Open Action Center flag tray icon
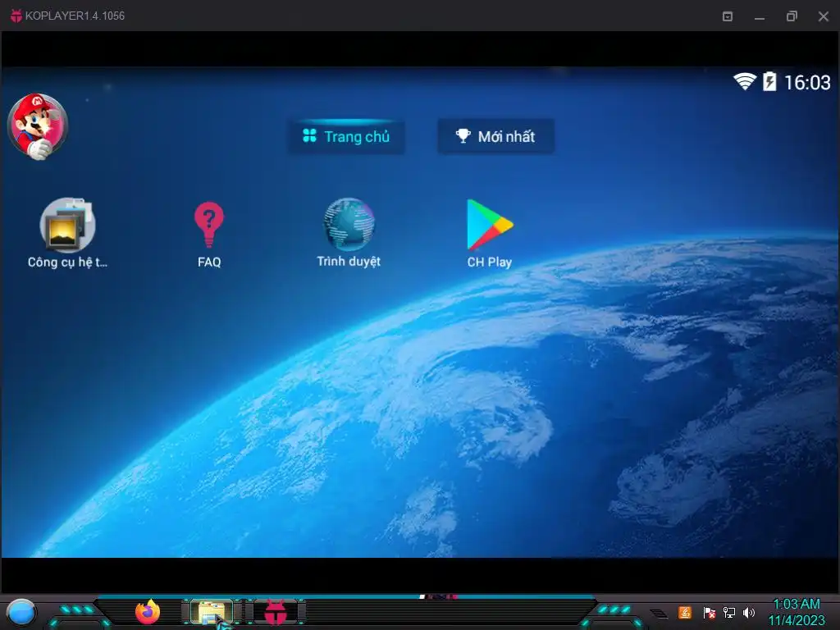This screenshot has height=630, width=840. pos(709,612)
